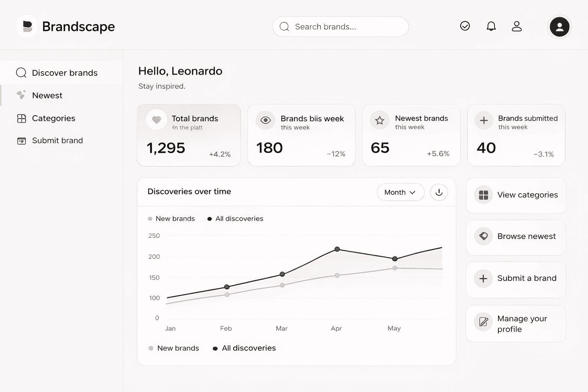588x392 pixels.
Task: Open the notifications bell icon
Action: 491,26
